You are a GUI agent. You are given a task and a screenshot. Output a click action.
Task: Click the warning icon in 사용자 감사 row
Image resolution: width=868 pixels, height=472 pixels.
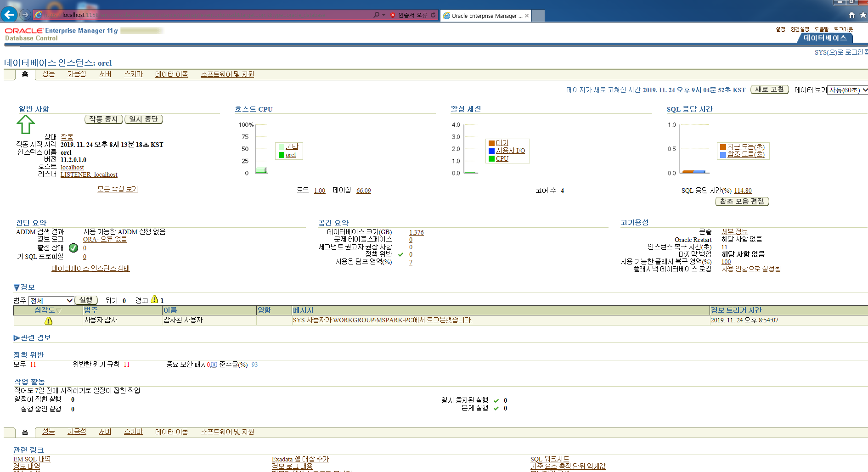(48, 320)
